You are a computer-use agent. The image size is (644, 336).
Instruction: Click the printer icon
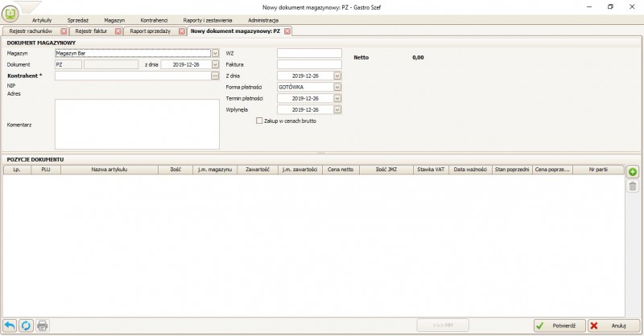[x=43, y=326]
